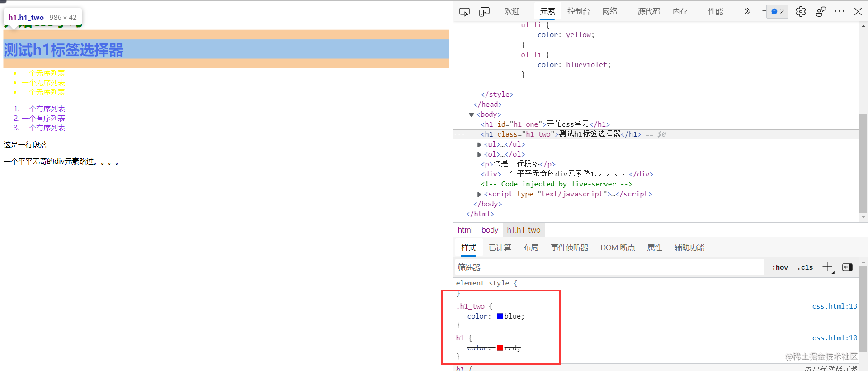
Task: Toggle the .cls class editor
Action: point(805,267)
